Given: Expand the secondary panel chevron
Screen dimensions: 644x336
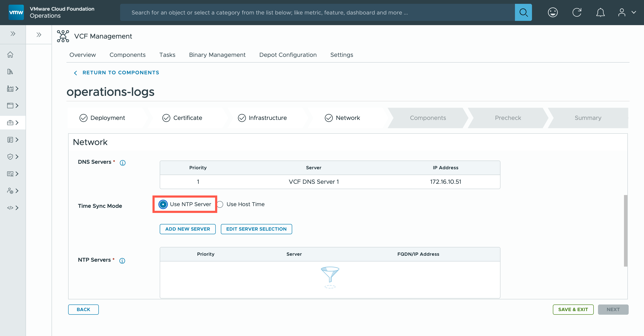Looking at the screenshot, I should [39, 34].
